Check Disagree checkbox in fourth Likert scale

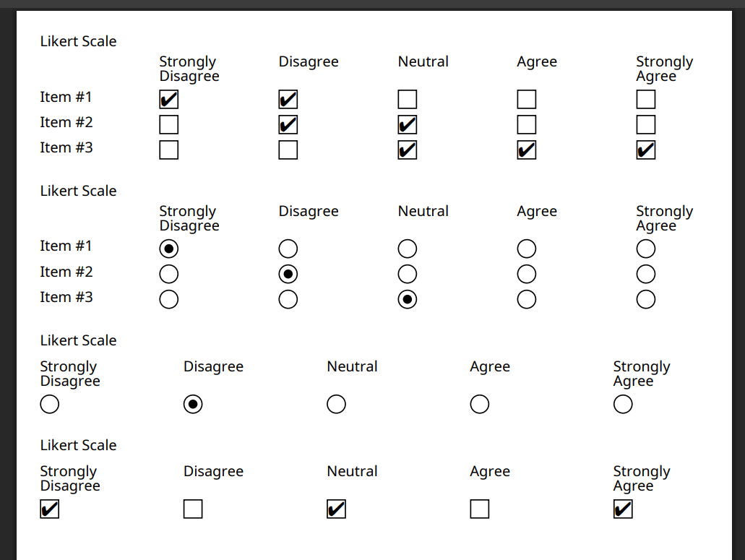[x=193, y=509]
